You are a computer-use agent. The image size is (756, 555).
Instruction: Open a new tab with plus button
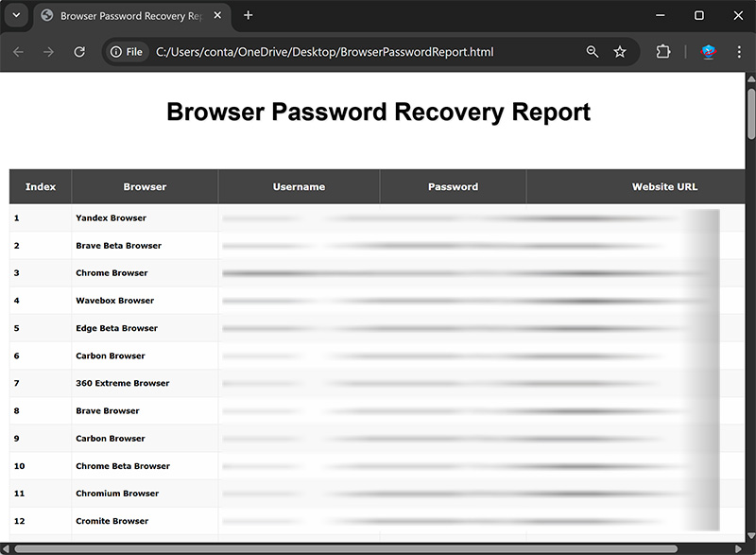point(248,15)
